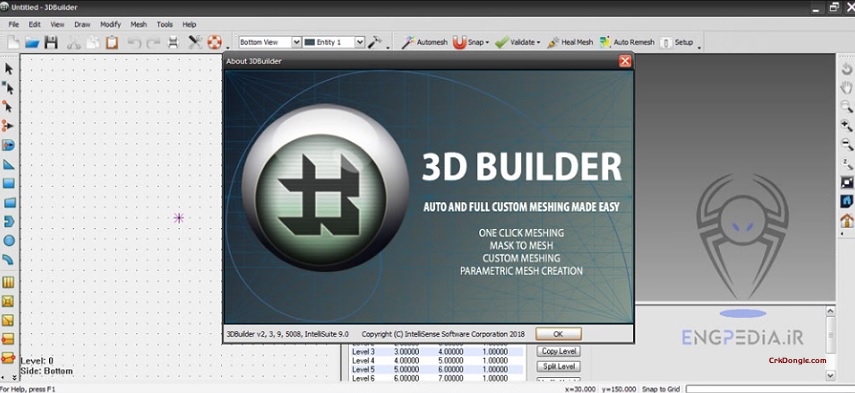Expand the Snap dropdown arrow
The height and width of the screenshot is (393, 855).
coord(487,43)
